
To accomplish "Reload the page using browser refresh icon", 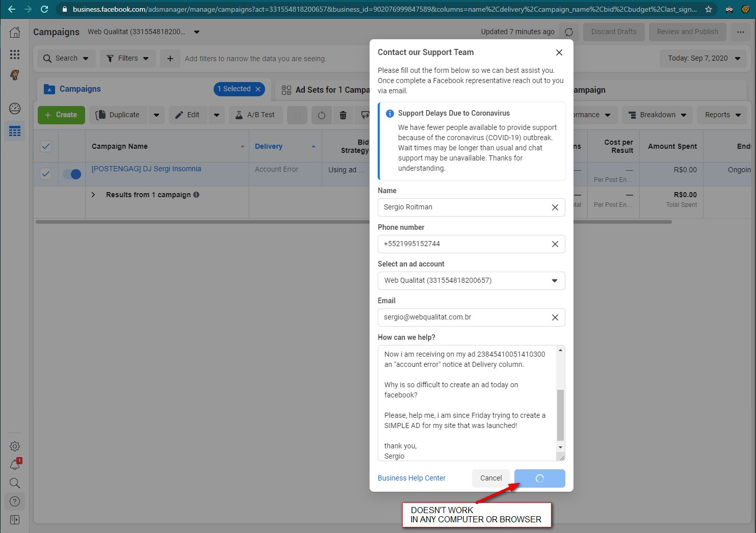I will point(44,9).
